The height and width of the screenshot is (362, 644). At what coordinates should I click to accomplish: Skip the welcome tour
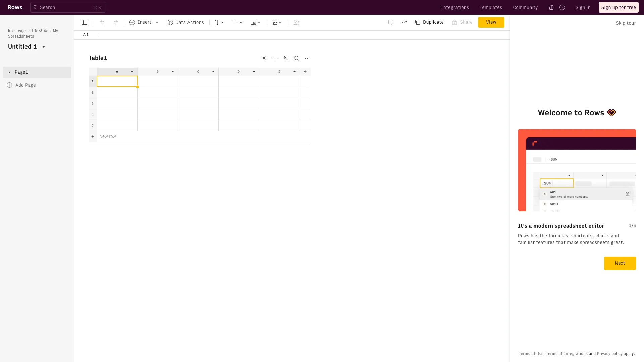pos(626,23)
